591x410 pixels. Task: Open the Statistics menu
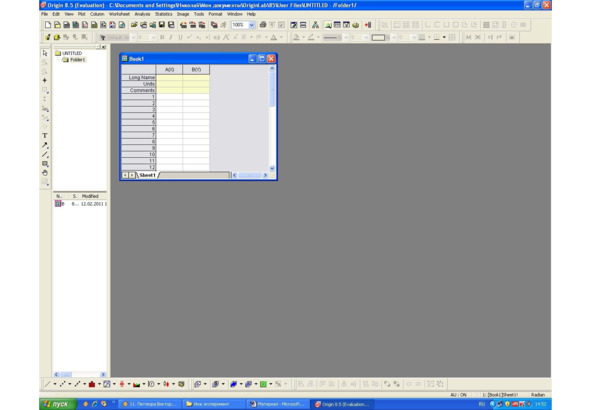point(164,14)
